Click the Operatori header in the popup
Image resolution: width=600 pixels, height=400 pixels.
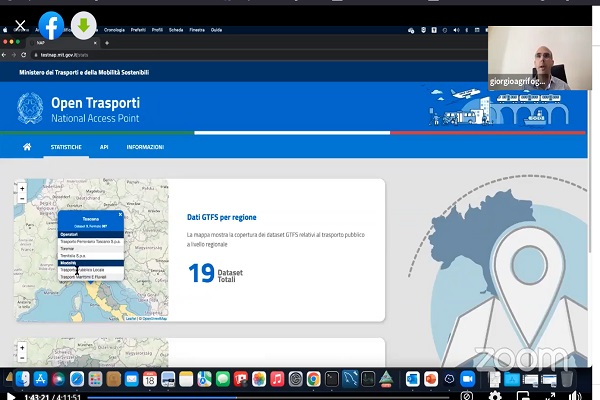click(91, 234)
